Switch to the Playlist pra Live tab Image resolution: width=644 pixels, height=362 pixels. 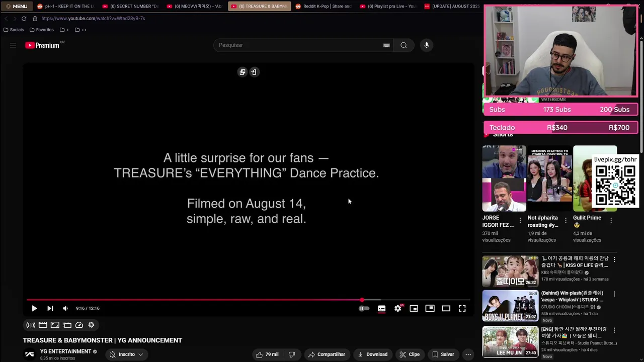point(388,6)
